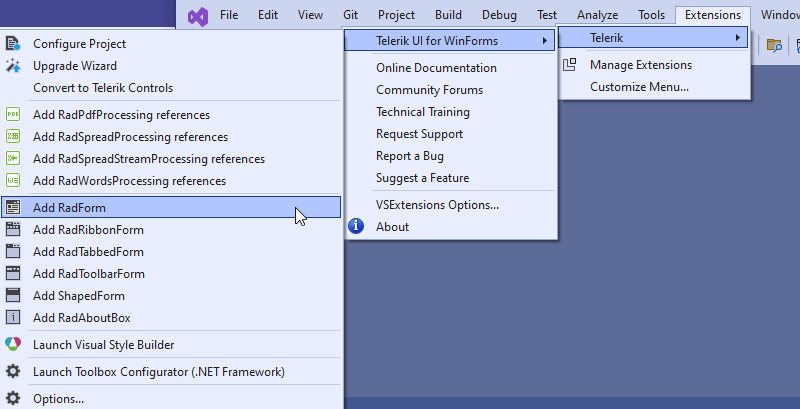
Task: Click the Manage Extensions icon
Action: click(570, 65)
